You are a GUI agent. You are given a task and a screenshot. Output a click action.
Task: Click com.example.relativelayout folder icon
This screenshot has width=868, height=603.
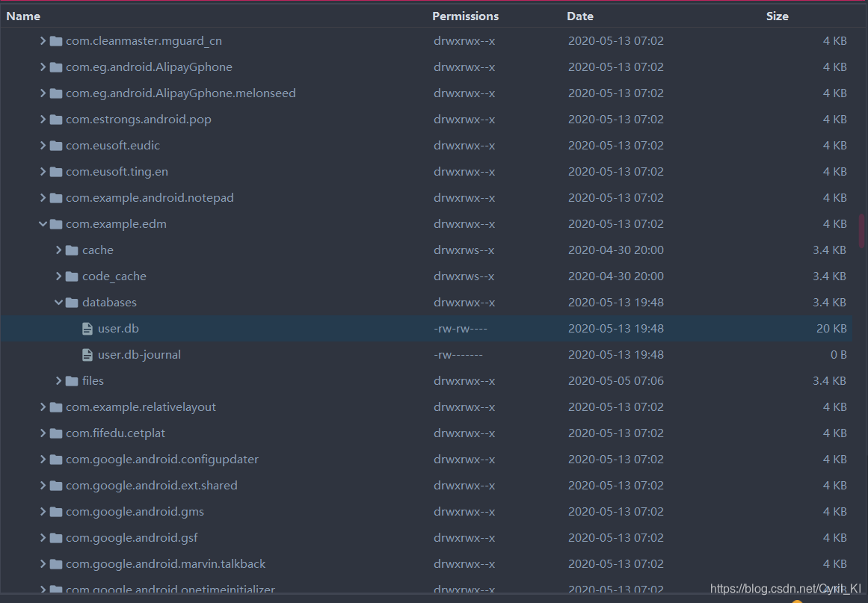coord(56,407)
